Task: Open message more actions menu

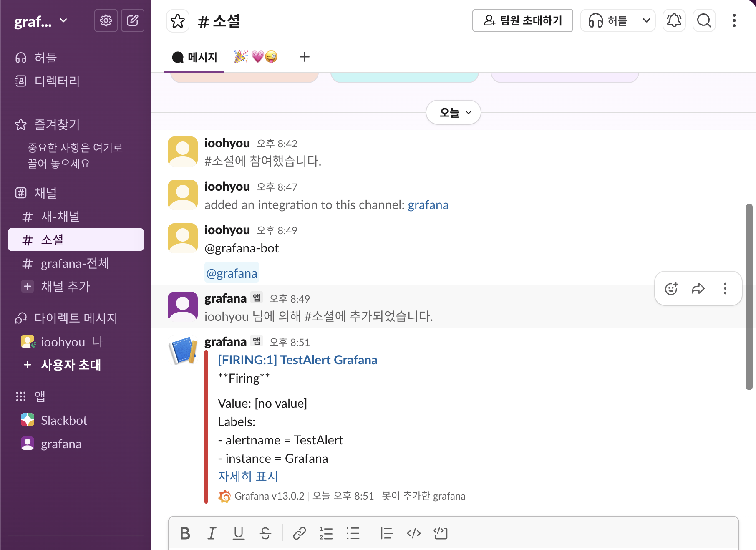Action: click(x=725, y=288)
